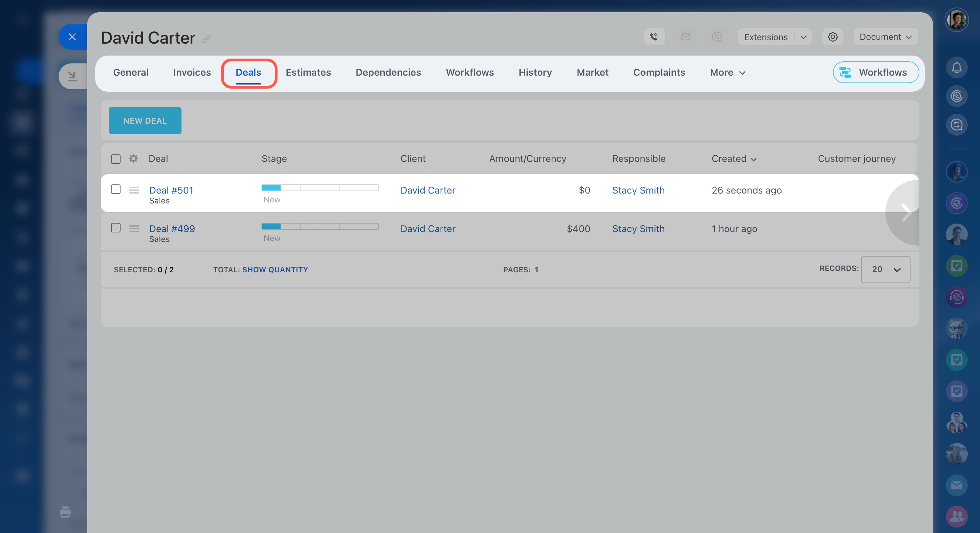This screenshot has height=533, width=980.
Task: Tick the checkbox for Deal #499
Action: point(116,228)
